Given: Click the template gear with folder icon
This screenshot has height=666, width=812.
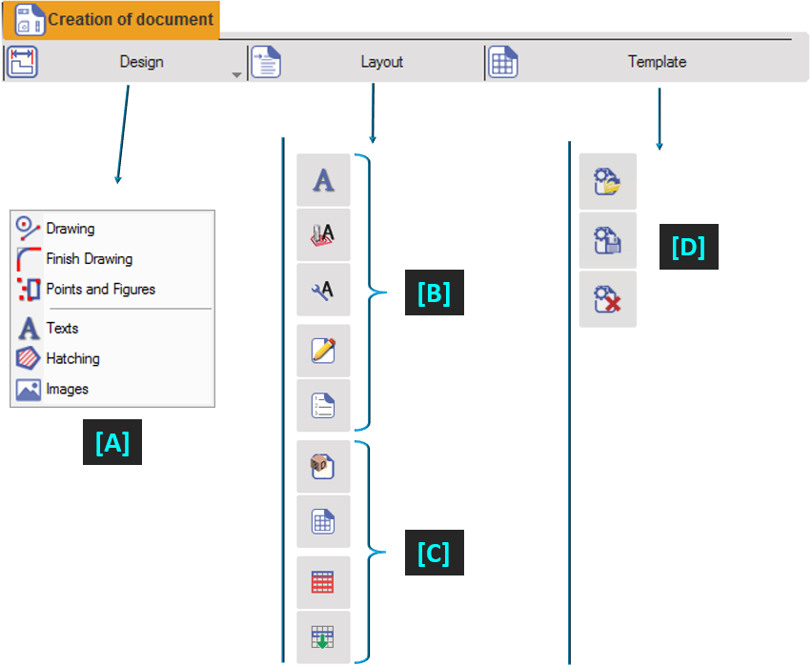Looking at the screenshot, I should tap(607, 182).
